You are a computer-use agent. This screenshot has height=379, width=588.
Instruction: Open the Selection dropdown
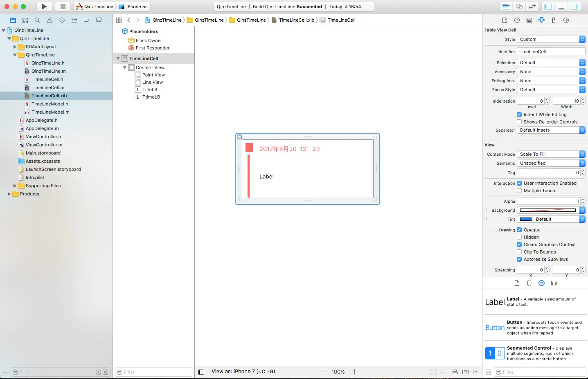click(x=551, y=63)
